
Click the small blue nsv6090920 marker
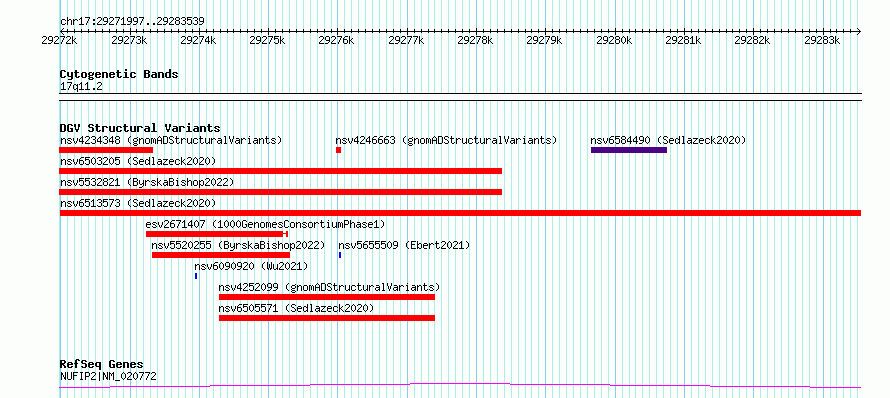(x=196, y=276)
